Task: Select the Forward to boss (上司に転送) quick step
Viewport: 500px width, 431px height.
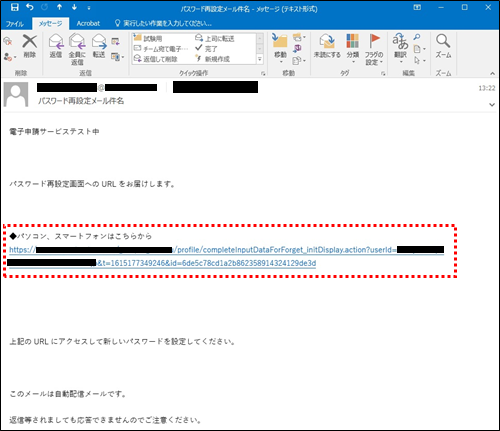Action: point(215,38)
